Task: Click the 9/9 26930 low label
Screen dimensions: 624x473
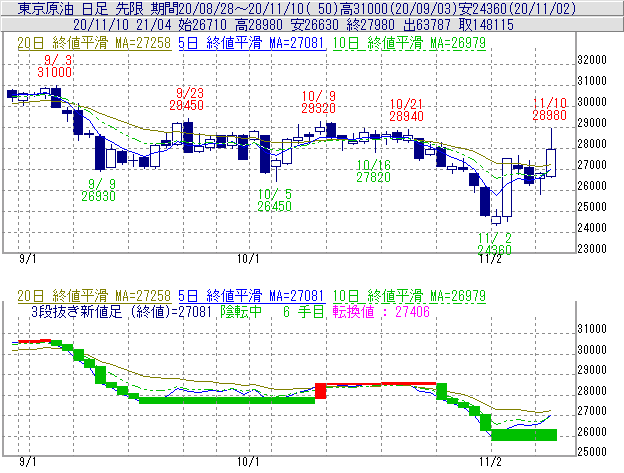Action: 99,190
